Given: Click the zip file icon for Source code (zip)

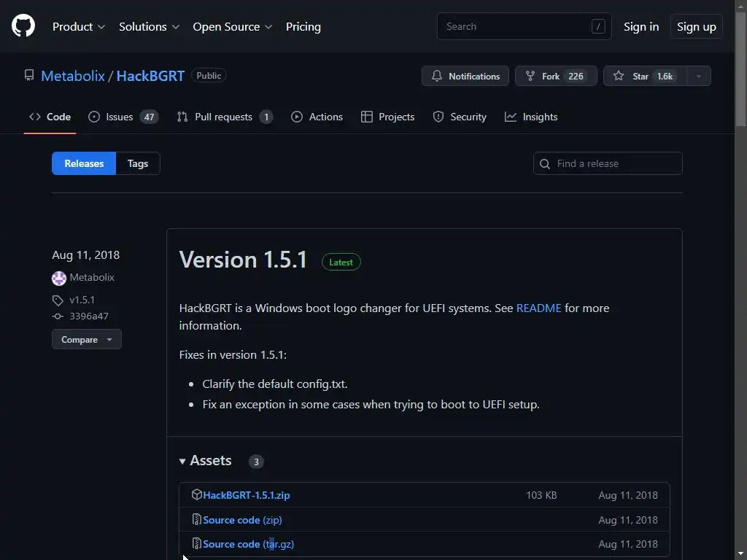Looking at the screenshot, I should pyautogui.click(x=196, y=519).
